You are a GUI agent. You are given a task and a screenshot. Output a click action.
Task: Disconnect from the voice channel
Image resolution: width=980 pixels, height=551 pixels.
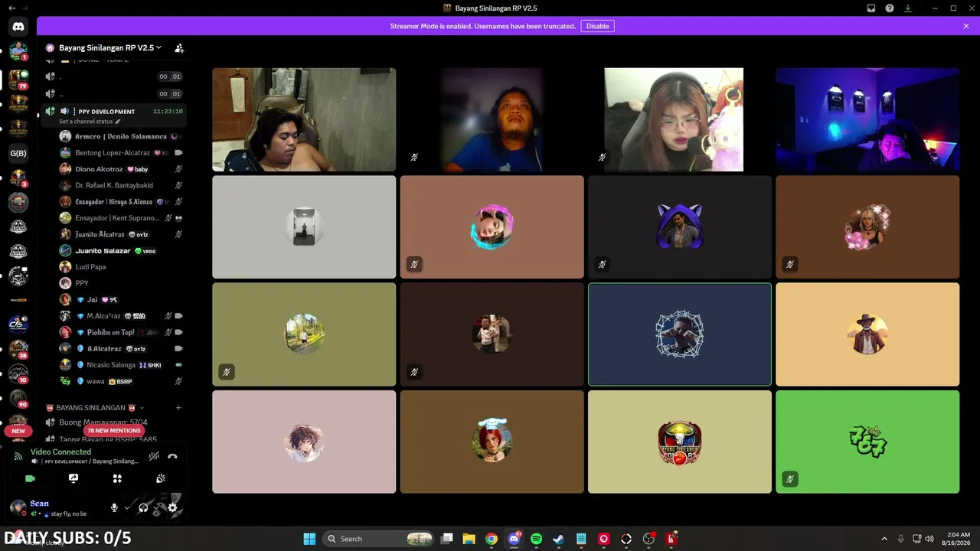172,456
